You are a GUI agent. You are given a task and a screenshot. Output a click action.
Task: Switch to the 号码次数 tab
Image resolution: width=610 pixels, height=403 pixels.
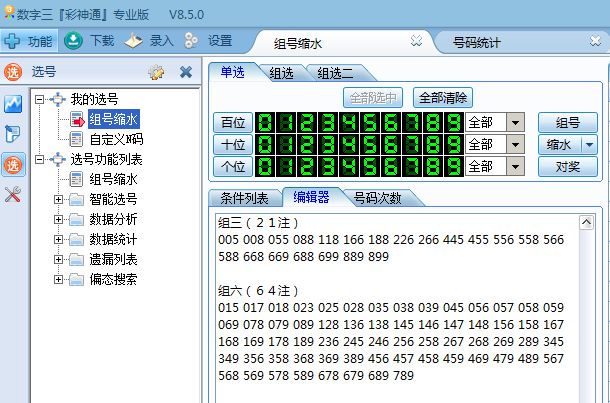tap(378, 198)
